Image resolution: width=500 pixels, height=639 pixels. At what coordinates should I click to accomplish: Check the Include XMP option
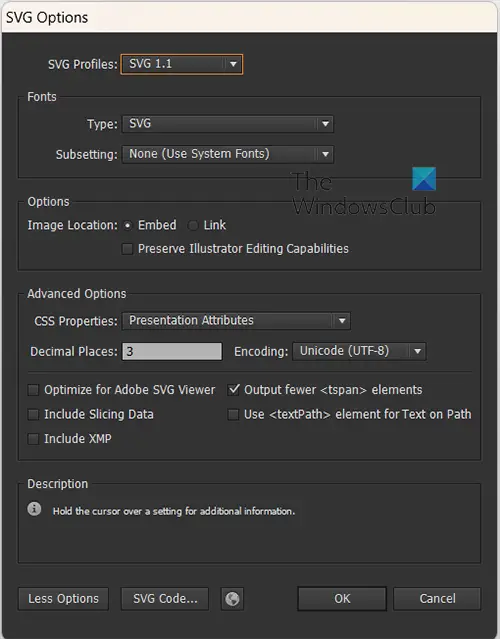tap(33, 439)
